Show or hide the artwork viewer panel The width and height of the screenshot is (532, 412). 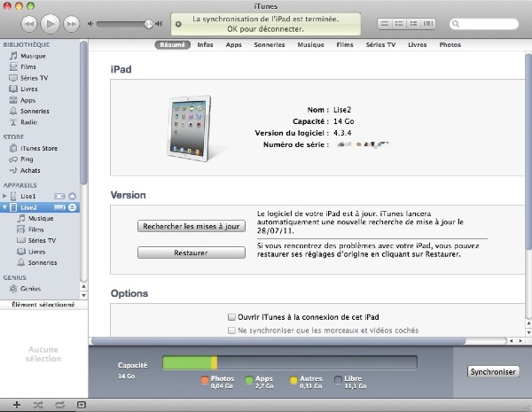pos(82,404)
